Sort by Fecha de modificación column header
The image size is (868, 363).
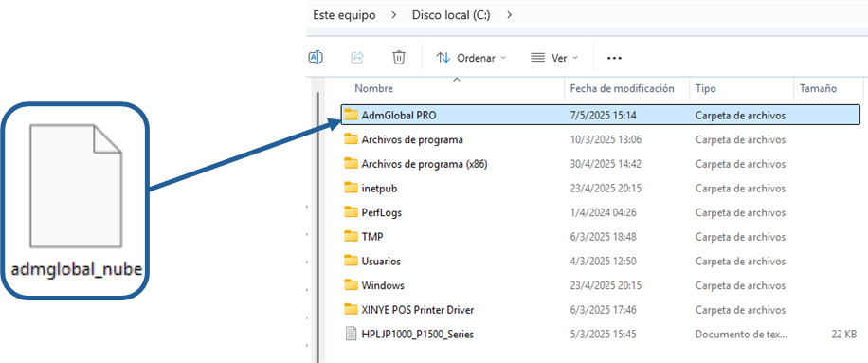pos(623,88)
